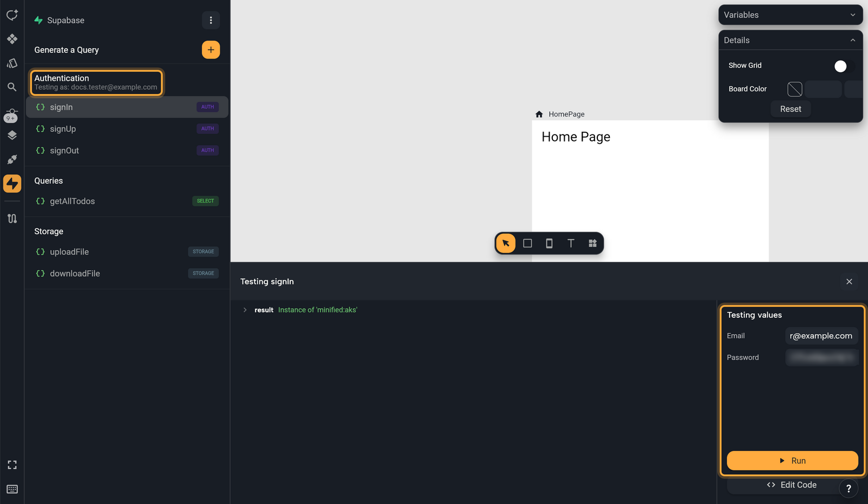The height and width of the screenshot is (504, 868).
Task: Open Supabase three-dot options menu
Action: pyautogui.click(x=211, y=20)
